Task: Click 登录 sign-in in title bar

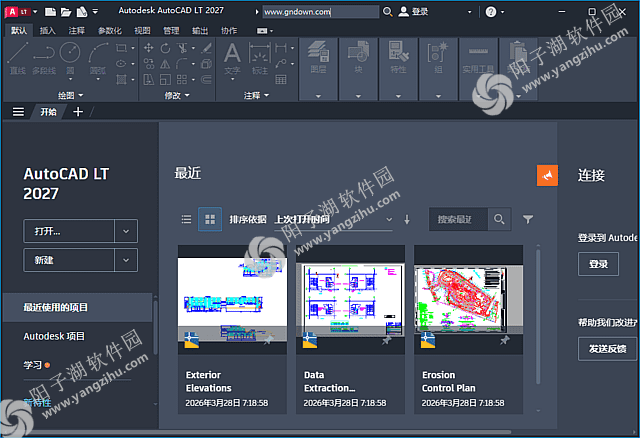Action: pyautogui.click(x=413, y=12)
